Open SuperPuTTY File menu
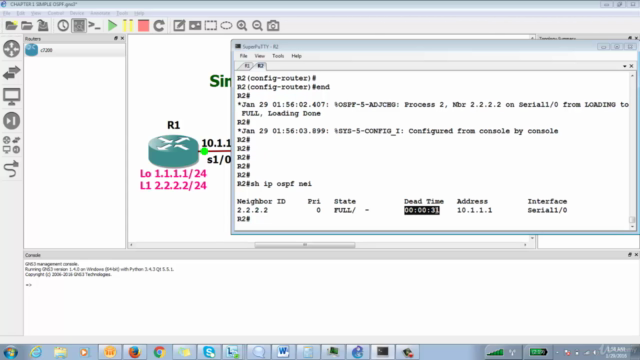The image size is (640, 360). [x=244, y=56]
